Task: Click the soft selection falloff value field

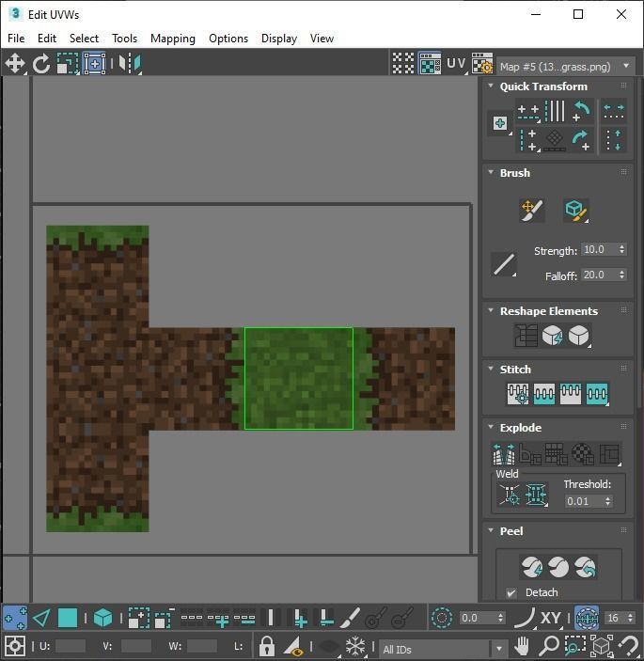Action: (477, 618)
